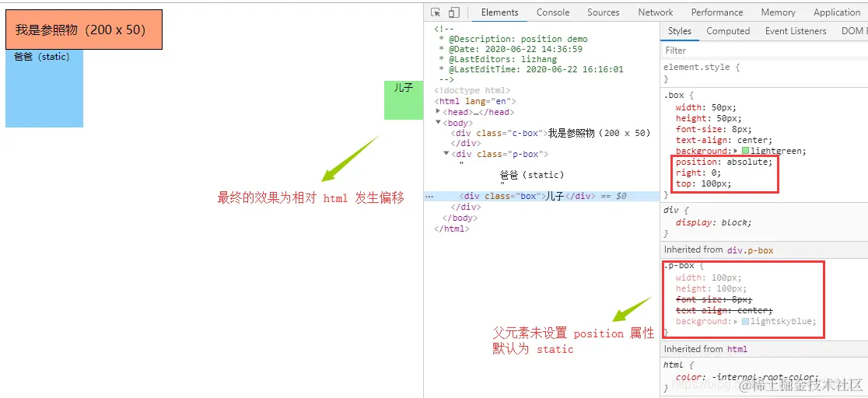Open the Performance tab

pos(717,12)
